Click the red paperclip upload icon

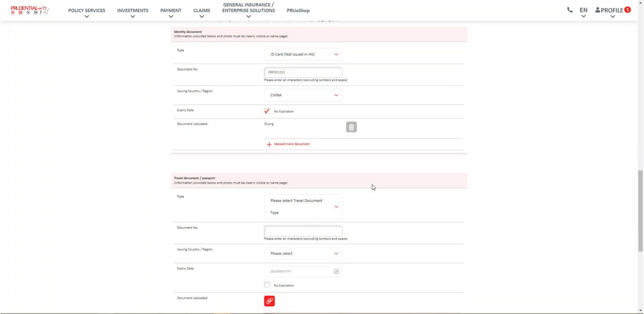pyautogui.click(x=269, y=301)
